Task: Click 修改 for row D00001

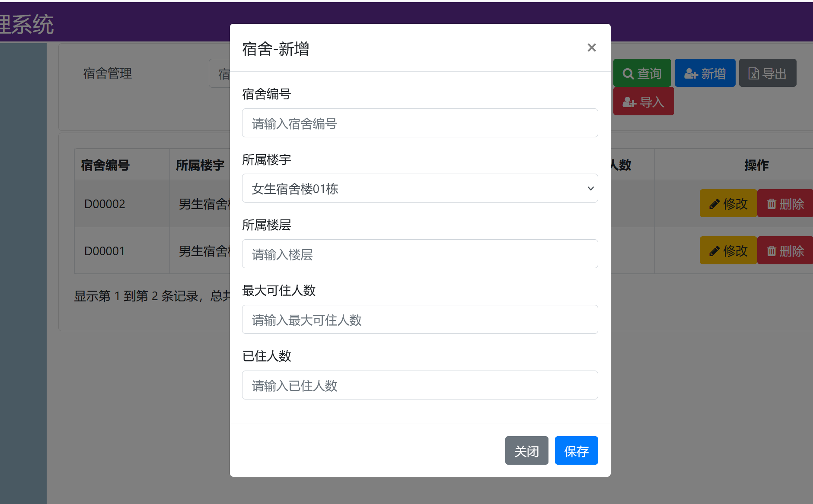Action: [x=728, y=250]
